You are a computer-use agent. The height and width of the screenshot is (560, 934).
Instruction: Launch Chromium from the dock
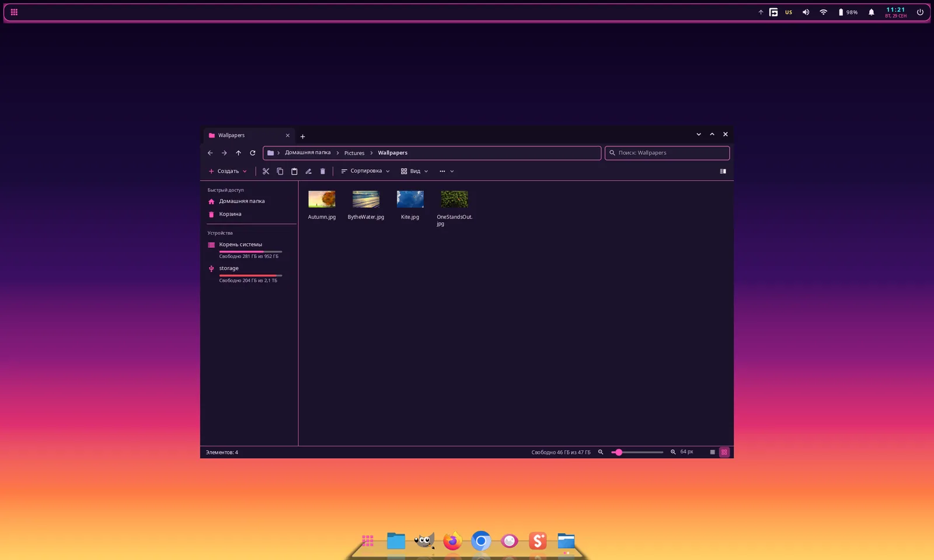pos(481,541)
